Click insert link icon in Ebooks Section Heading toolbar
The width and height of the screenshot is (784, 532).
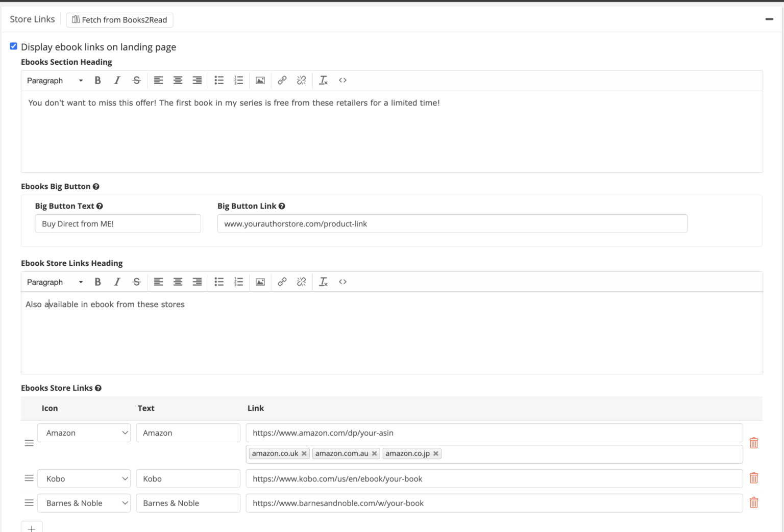(x=282, y=80)
